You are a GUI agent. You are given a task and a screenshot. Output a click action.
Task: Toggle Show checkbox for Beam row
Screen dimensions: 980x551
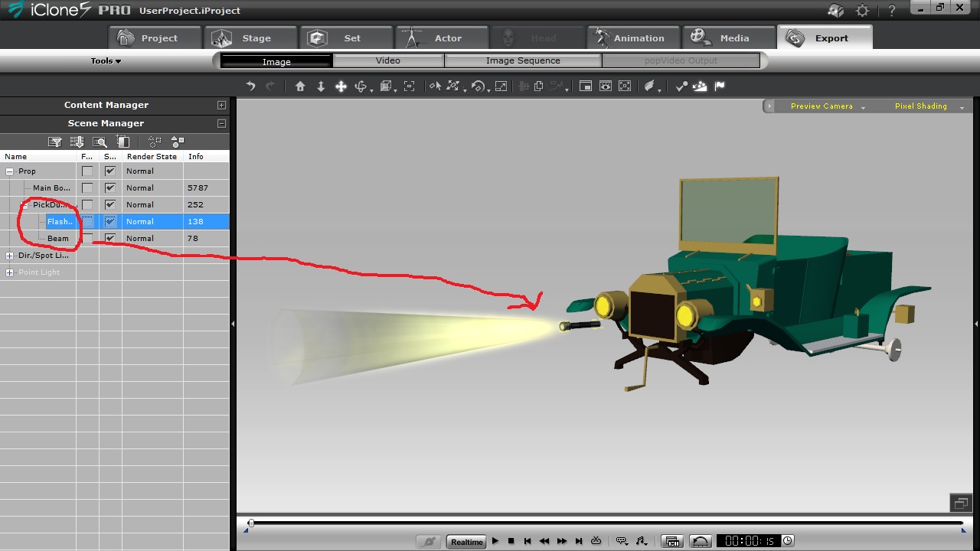click(110, 239)
